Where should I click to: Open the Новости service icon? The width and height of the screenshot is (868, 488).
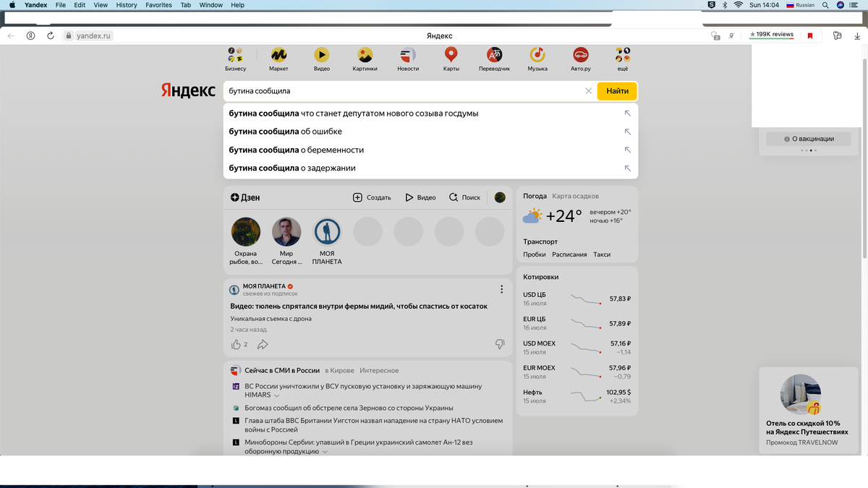(408, 55)
